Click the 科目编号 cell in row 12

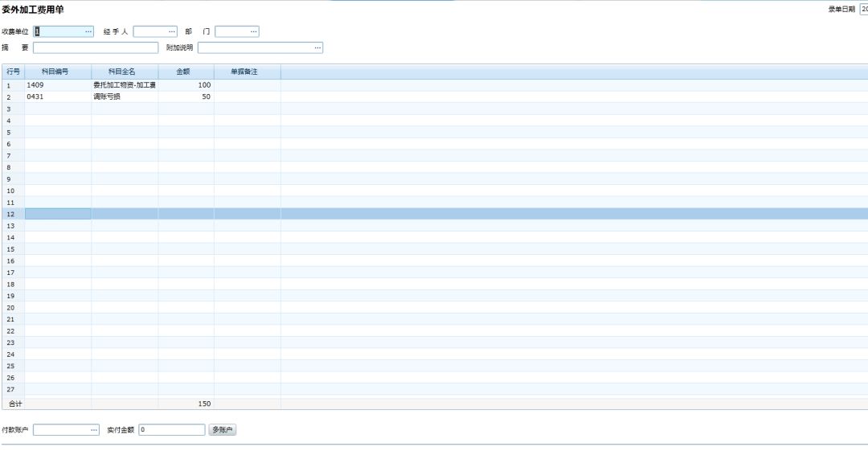click(x=58, y=215)
